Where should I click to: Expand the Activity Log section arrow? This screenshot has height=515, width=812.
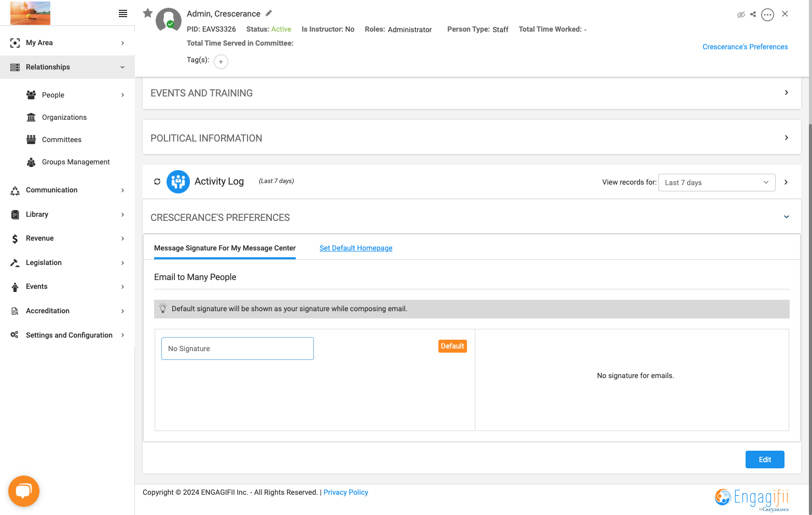pyautogui.click(x=786, y=182)
